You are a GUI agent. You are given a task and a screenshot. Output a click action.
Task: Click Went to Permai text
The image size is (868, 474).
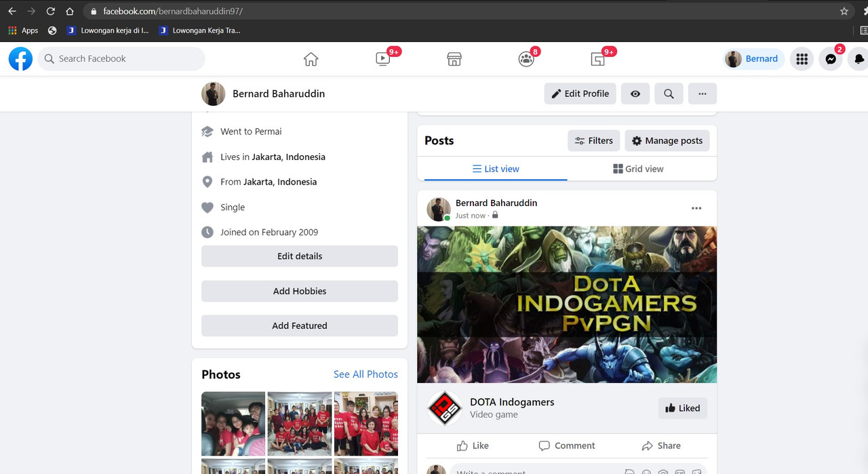click(x=251, y=132)
